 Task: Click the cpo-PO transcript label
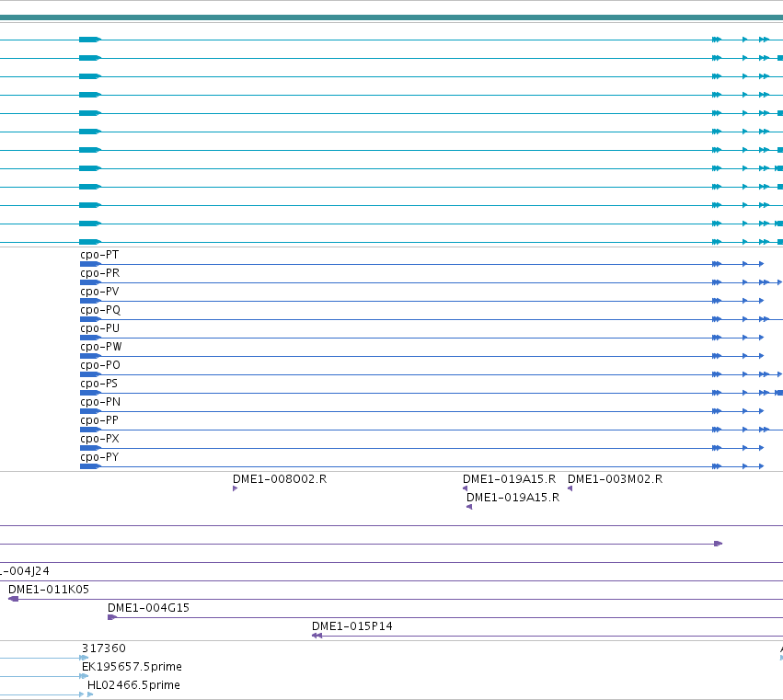coord(100,365)
